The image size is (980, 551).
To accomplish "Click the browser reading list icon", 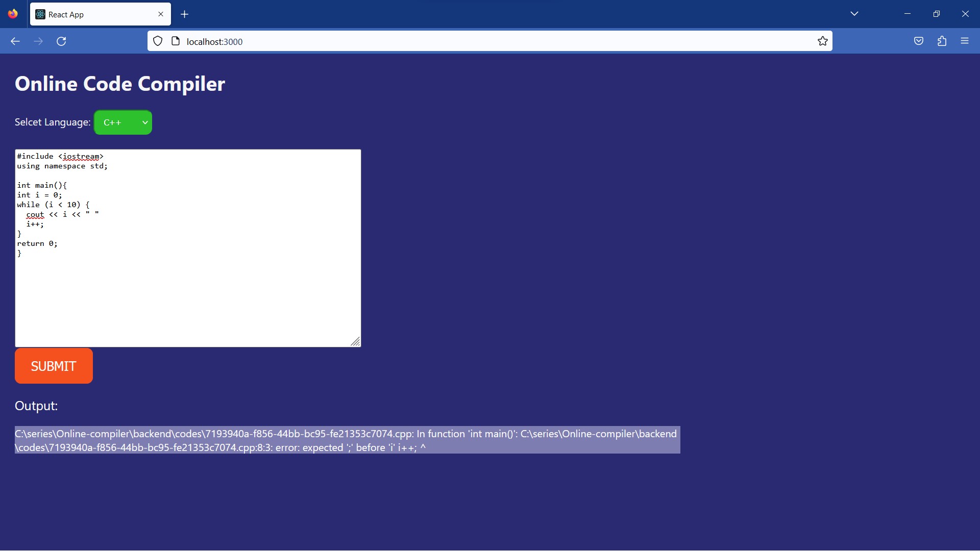I will tap(918, 41).
